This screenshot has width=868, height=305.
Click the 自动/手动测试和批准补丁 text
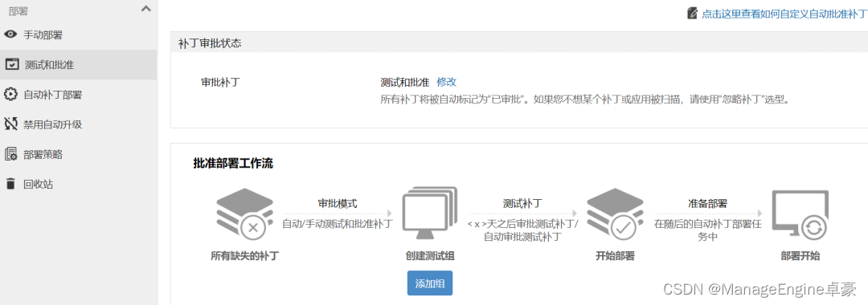point(338,224)
